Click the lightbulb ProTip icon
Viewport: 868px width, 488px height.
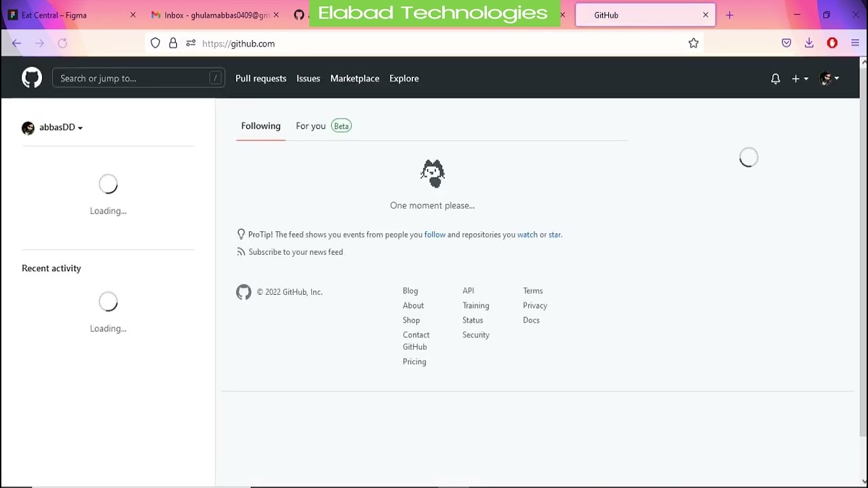[241, 235]
